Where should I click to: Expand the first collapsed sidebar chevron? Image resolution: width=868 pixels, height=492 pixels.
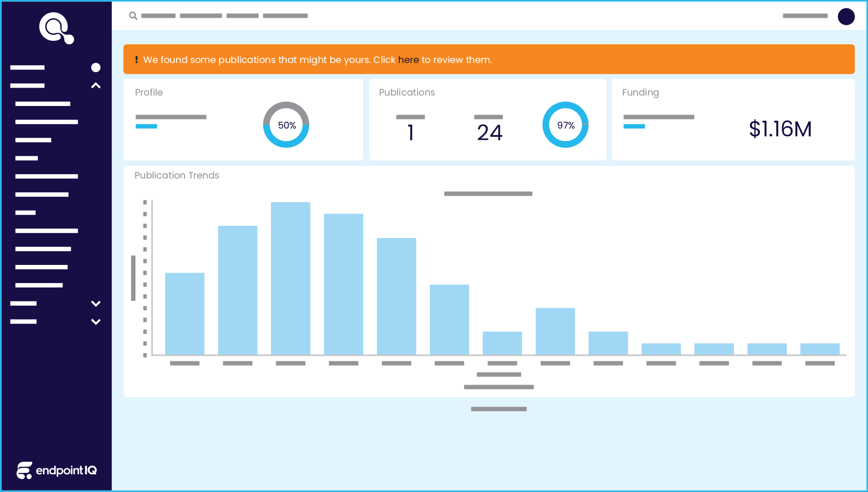click(96, 304)
